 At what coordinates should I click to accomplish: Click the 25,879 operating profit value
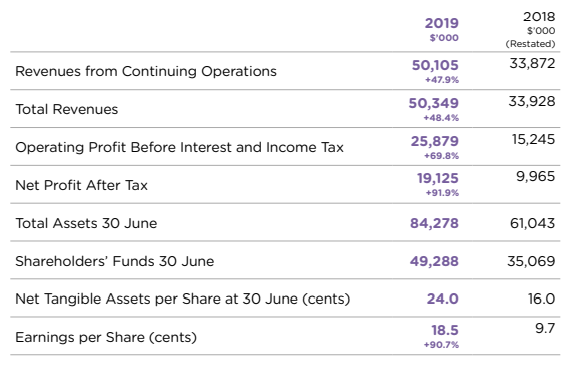point(435,141)
